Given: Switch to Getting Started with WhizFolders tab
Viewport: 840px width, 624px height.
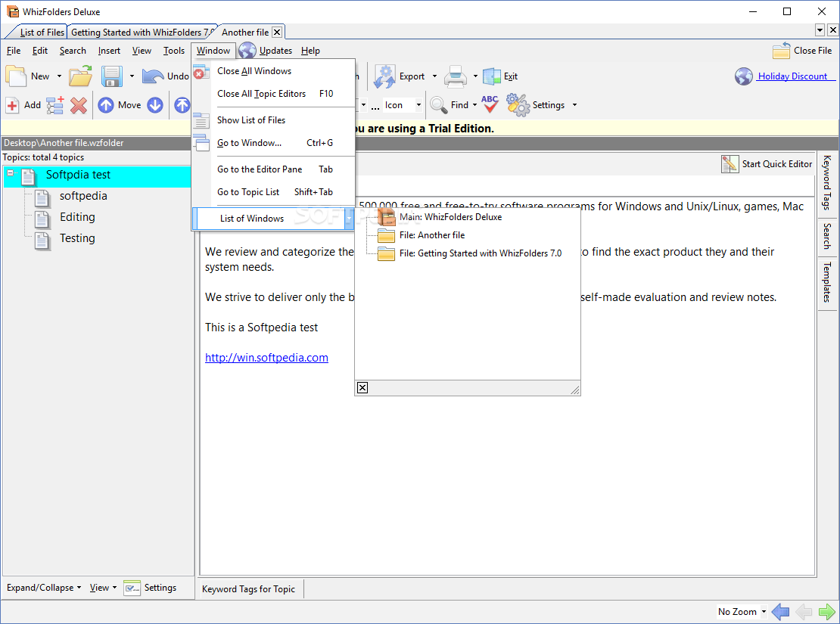Looking at the screenshot, I should point(142,32).
